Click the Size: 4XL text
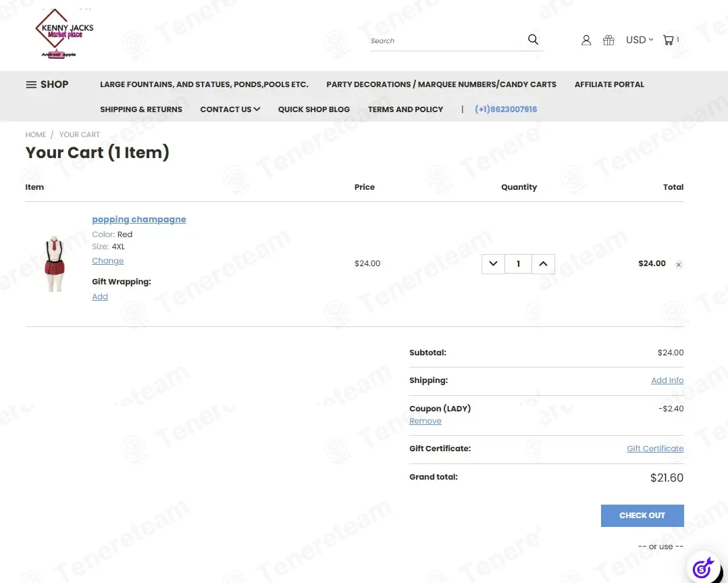 click(108, 247)
